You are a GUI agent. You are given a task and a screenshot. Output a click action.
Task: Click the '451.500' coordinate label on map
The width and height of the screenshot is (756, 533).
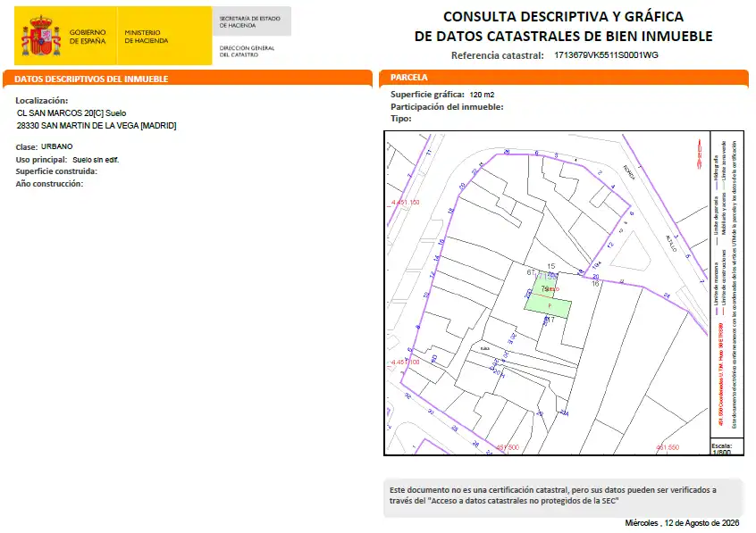508,447
